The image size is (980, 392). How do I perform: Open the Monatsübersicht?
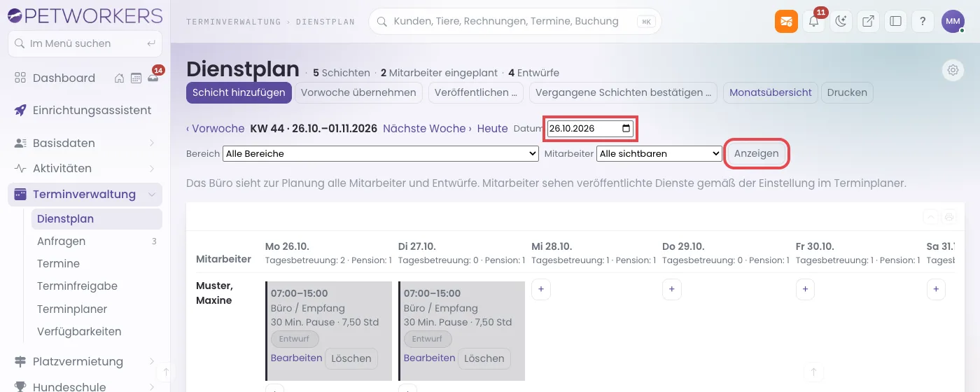tap(771, 92)
